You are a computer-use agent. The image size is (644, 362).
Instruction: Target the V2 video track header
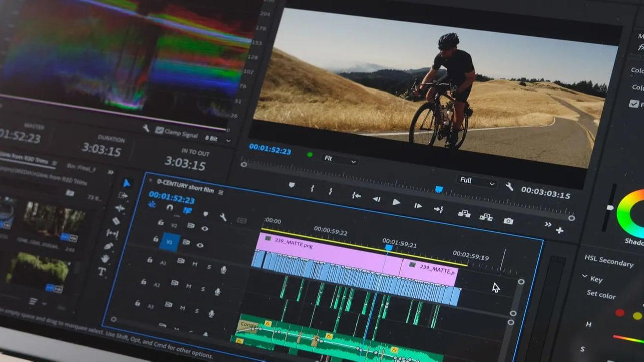174,225
